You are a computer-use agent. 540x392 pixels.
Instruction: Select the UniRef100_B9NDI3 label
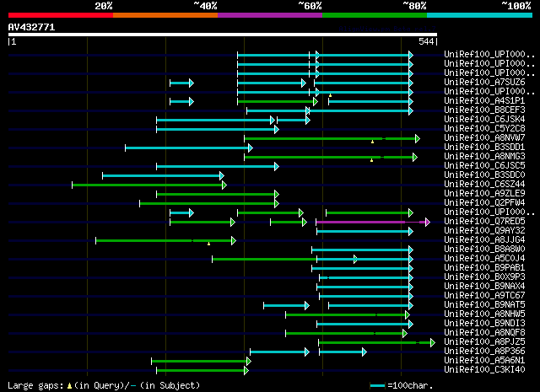484,324
